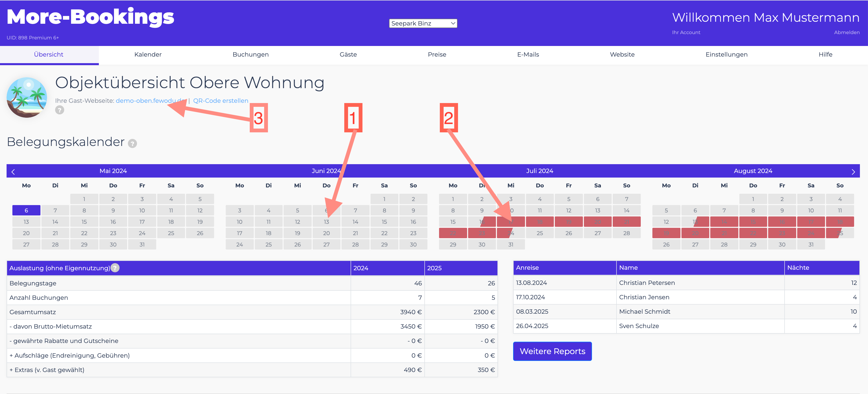Click the Belegungstage 2024 value 46

tap(418, 284)
